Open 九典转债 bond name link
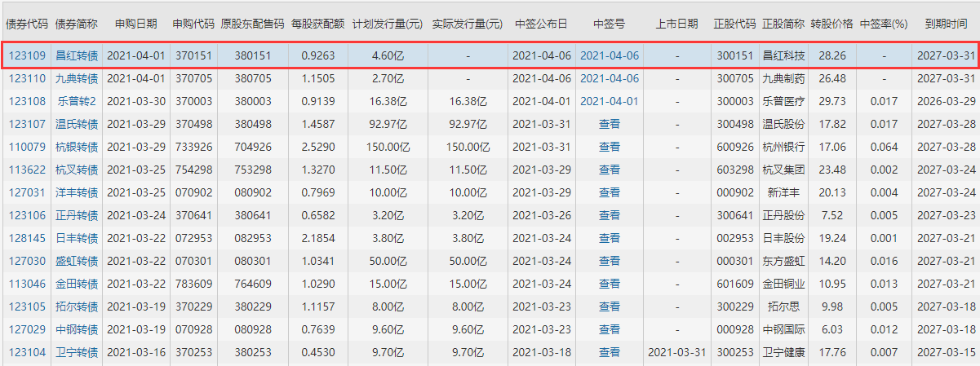The width and height of the screenshot is (980, 366). [77, 79]
